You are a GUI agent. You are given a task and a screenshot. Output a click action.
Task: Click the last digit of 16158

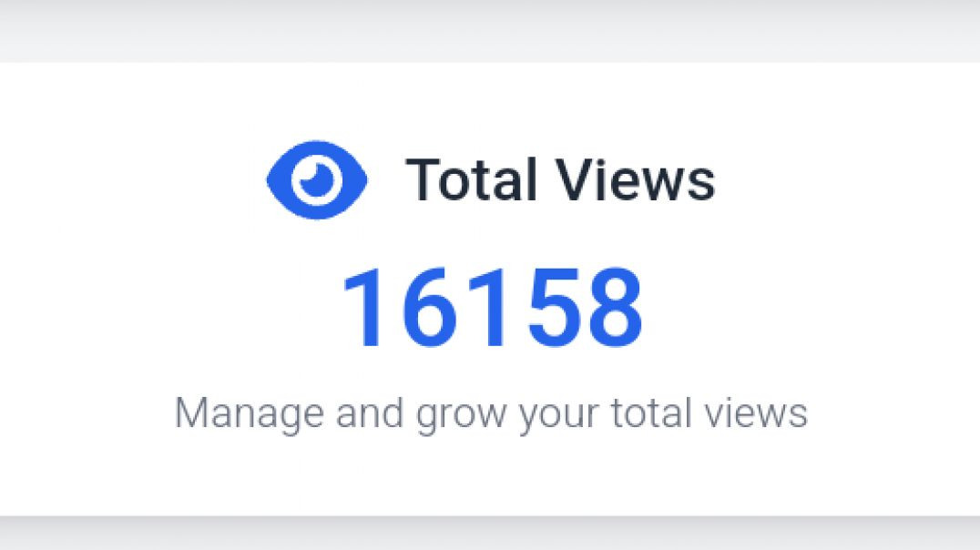(617, 308)
